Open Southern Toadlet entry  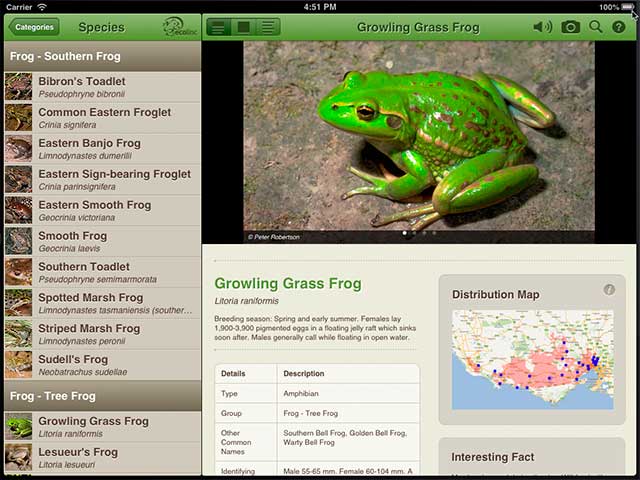pyautogui.click(x=102, y=272)
